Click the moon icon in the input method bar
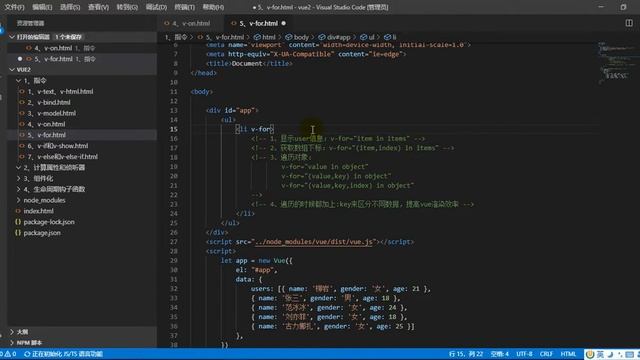Image resolution: width=640 pixels, height=360 pixels. (x=611, y=354)
